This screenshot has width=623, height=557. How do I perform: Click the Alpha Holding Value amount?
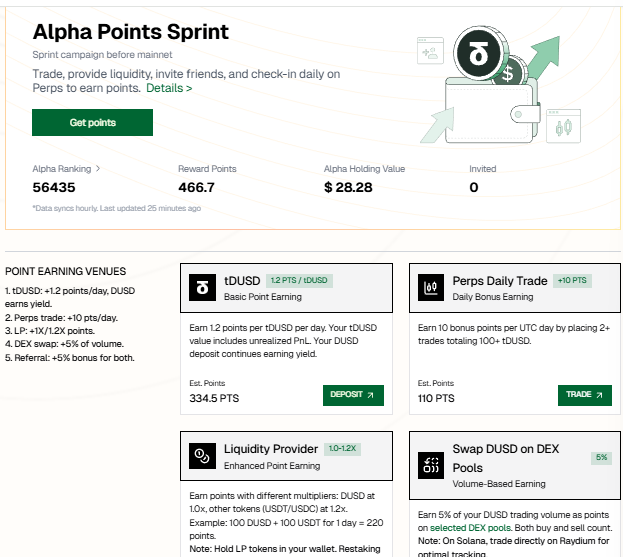pos(348,187)
